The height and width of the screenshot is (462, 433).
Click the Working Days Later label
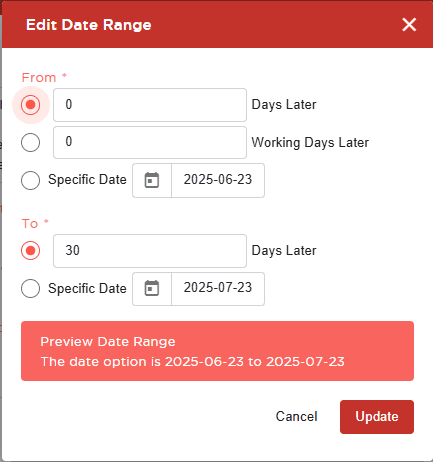(310, 143)
